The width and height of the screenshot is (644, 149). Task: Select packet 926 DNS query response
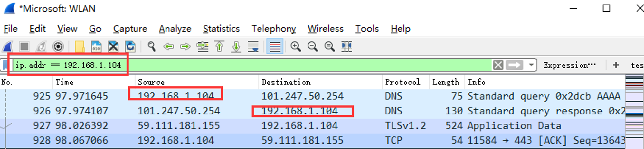point(312,111)
